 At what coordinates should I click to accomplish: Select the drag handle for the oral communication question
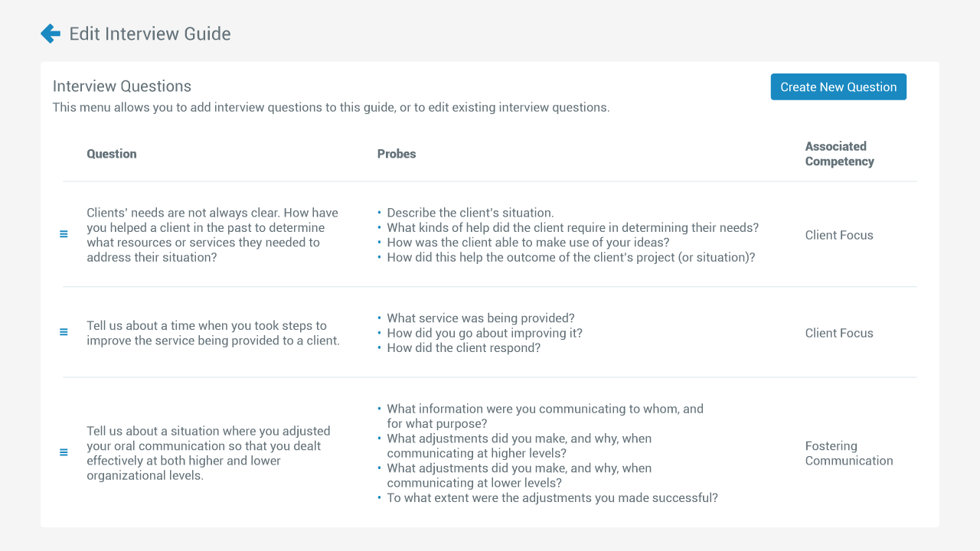tap(64, 452)
